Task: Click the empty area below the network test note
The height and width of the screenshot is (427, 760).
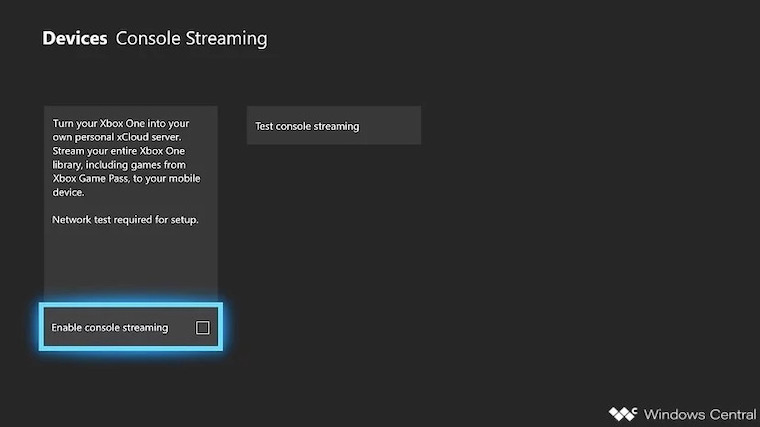Action: 130,265
